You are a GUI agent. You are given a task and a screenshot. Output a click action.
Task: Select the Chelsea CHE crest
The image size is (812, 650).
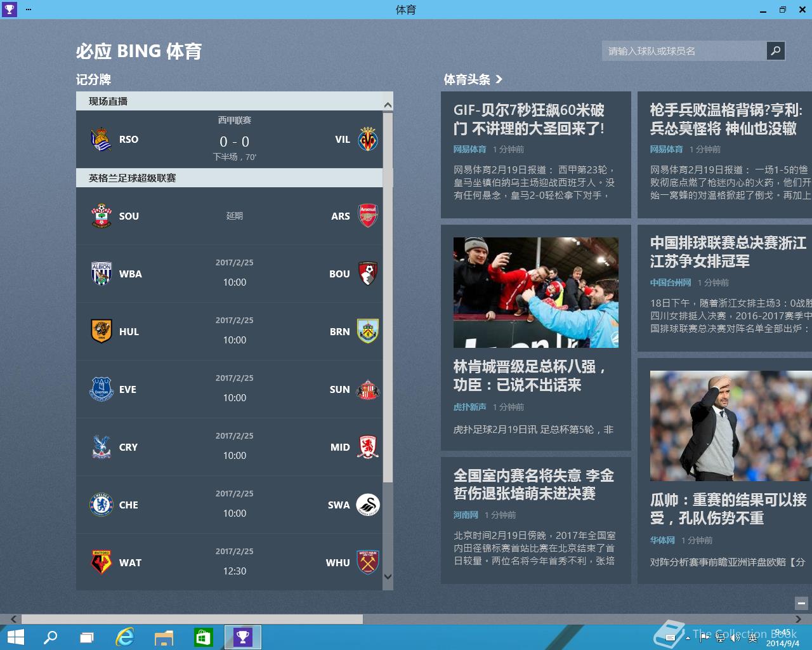pos(101,505)
